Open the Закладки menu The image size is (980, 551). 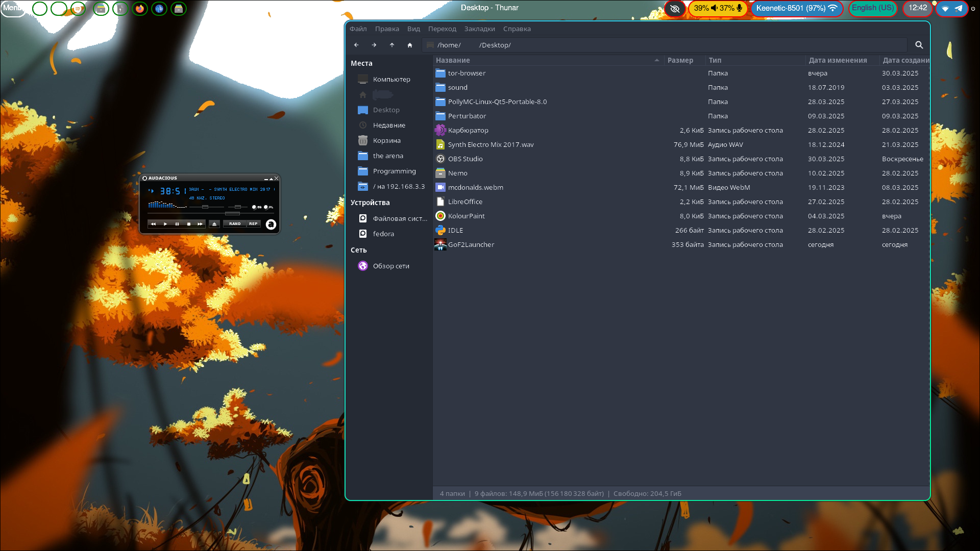coord(479,29)
